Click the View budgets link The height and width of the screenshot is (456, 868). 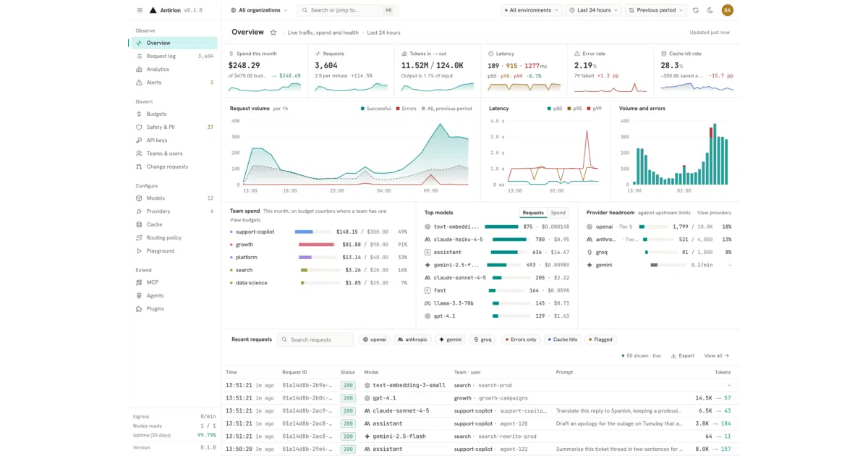(245, 220)
